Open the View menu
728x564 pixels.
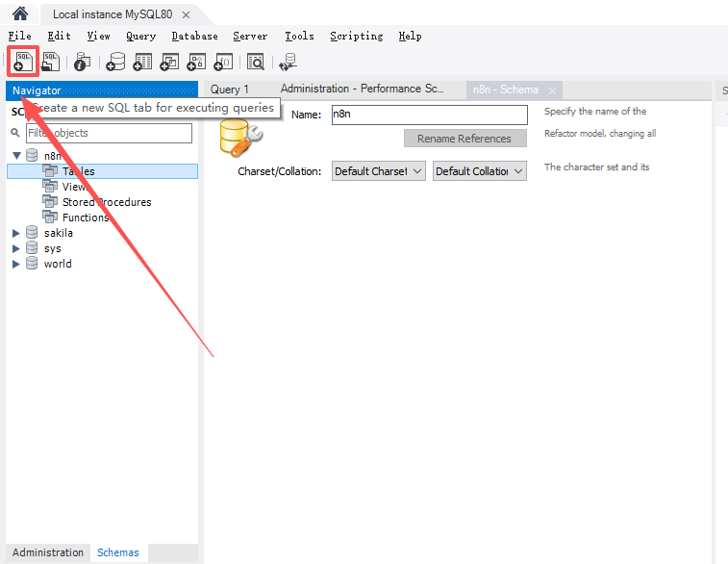coord(98,36)
